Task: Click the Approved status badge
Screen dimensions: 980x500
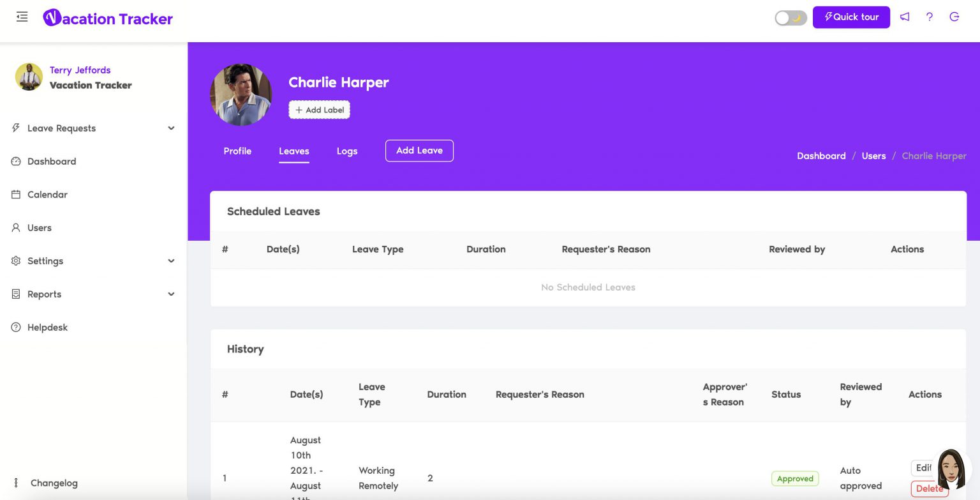Action: 795,478
